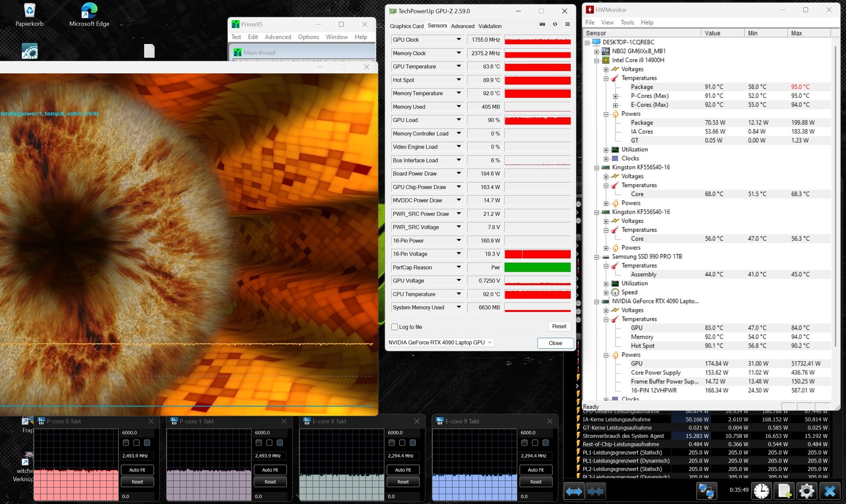The image size is (846, 504).
Task: Open the GPU Temperature sensor dropdown arrow
Action: (x=459, y=66)
